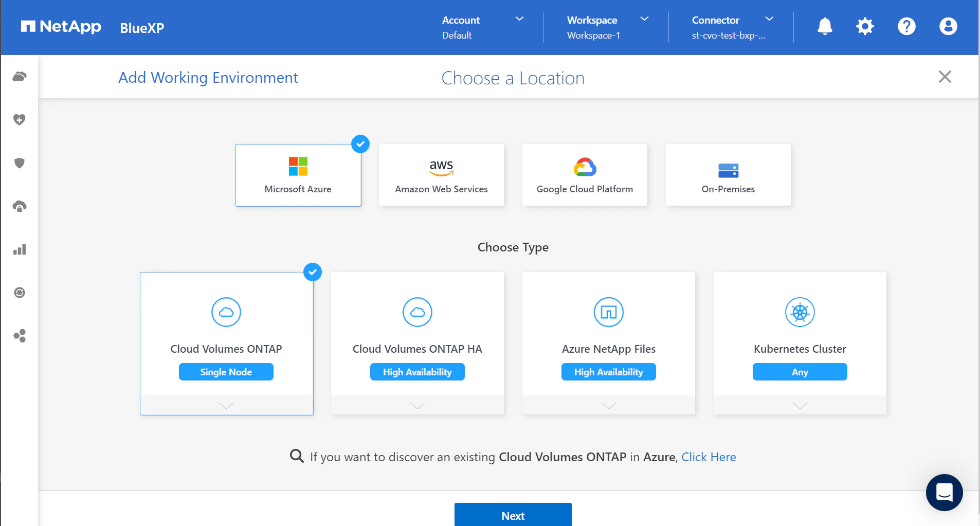The width and height of the screenshot is (980, 526).
Task: Open the hexagon cluster sidebar icon
Action: 20,336
